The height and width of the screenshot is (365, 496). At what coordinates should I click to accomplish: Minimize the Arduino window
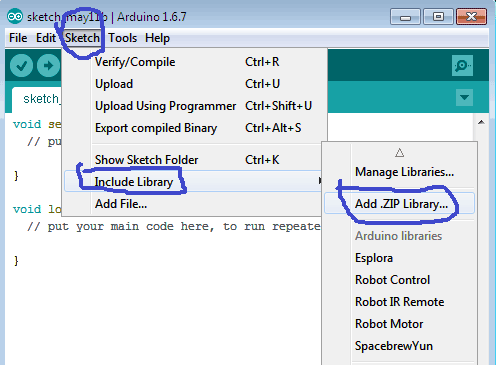pos(405,17)
